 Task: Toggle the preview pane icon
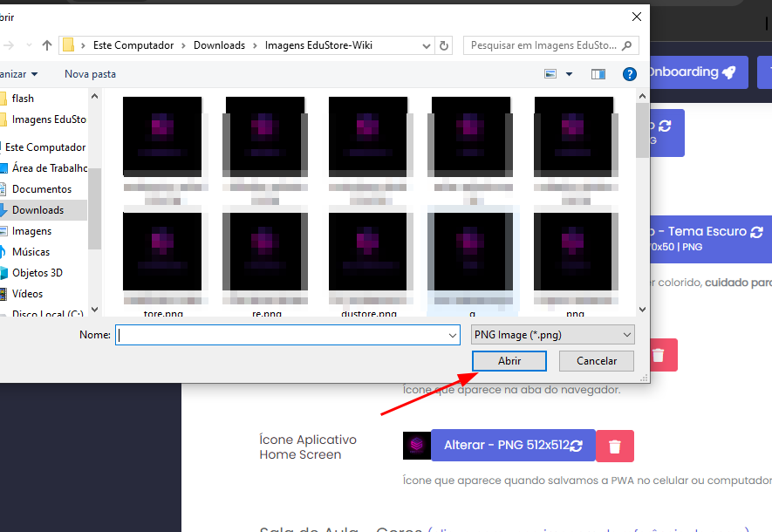(x=598, y=74)
